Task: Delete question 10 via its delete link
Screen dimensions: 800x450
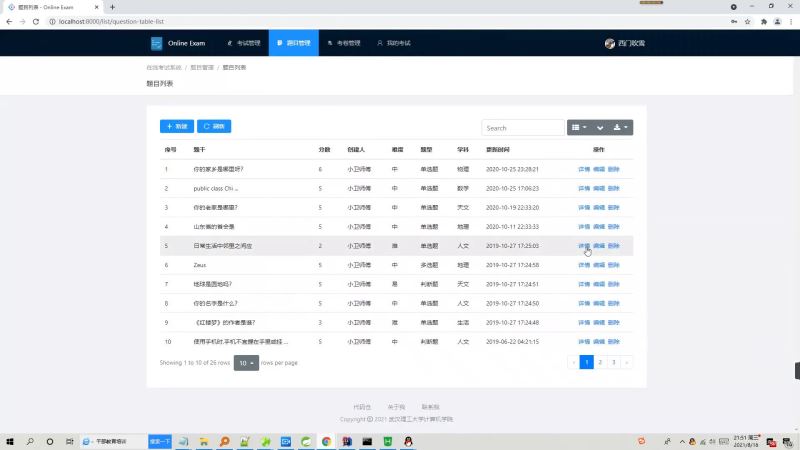Action: pos(614,342)
